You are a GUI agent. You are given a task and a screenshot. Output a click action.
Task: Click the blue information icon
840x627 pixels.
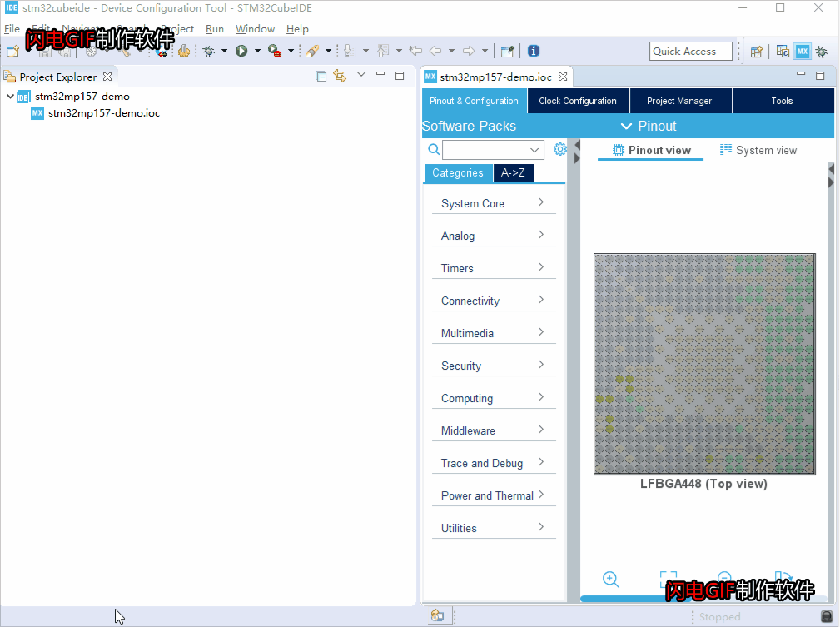[534, 51]
